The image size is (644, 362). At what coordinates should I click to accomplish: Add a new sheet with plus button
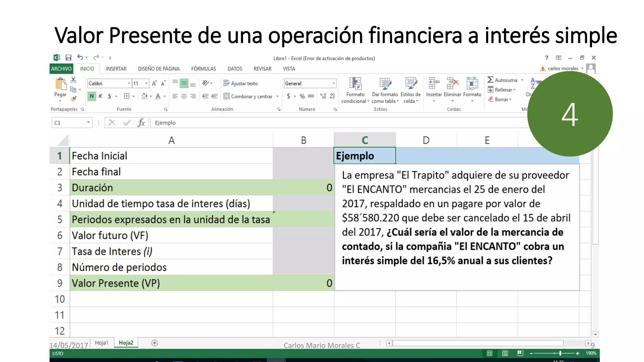tap(154, 343)
